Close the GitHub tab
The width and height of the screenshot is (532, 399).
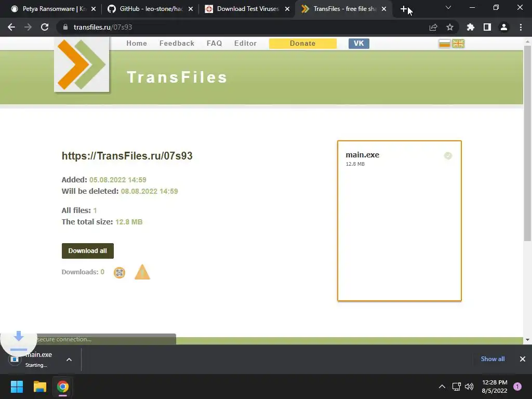pyautogui.click(x=191, y=9)
